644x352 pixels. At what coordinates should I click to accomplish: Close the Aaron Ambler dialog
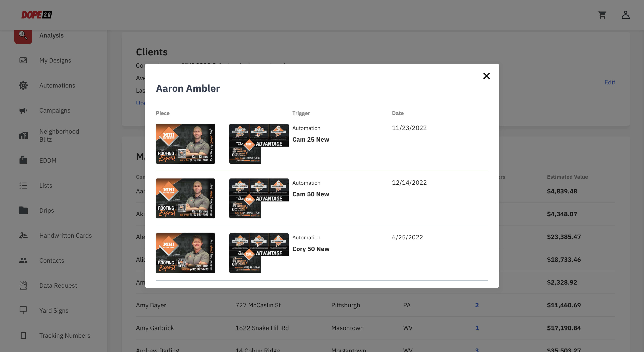coord(486,76)
